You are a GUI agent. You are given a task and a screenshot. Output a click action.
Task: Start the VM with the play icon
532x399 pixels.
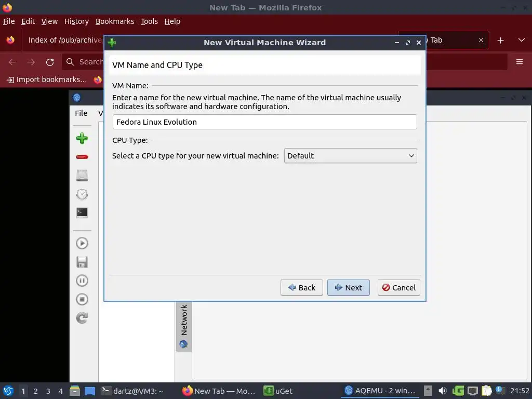tap(82, 243)
